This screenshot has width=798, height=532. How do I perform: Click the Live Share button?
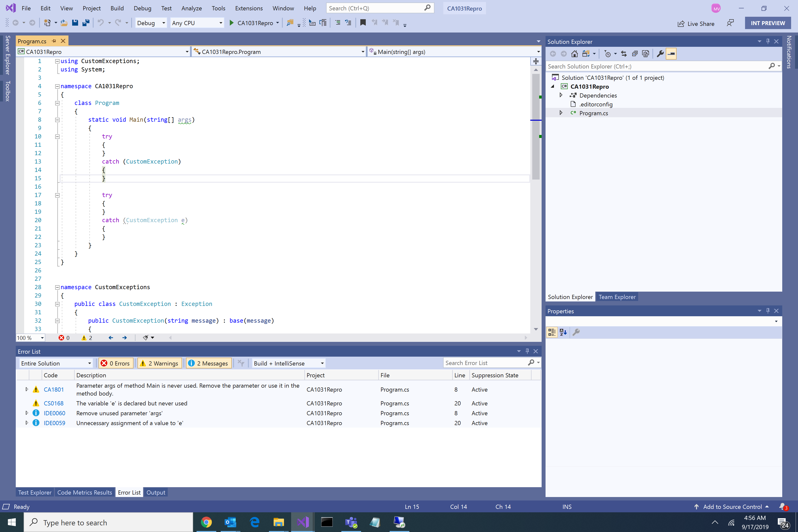click(x=696, y=23)
